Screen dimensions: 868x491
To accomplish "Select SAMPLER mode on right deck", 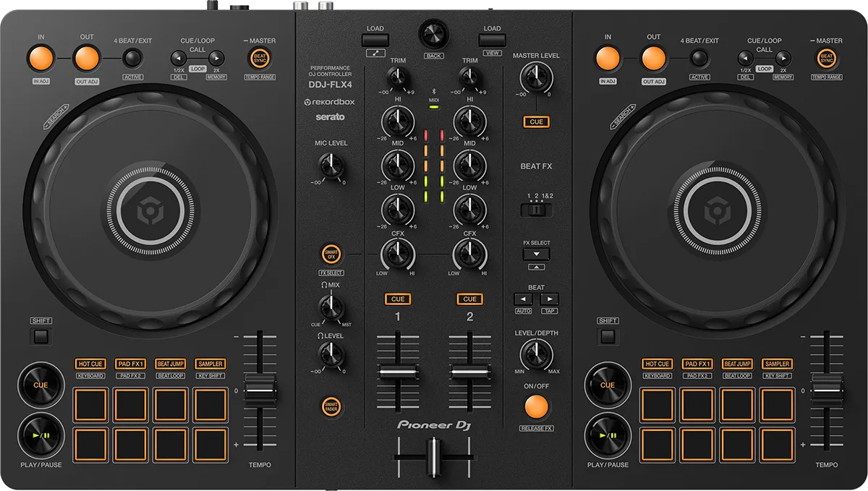I will click(778, 364).
